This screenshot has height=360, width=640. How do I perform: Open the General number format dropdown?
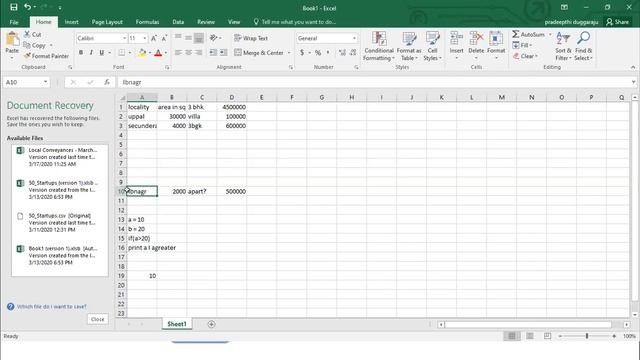point(354,38)
